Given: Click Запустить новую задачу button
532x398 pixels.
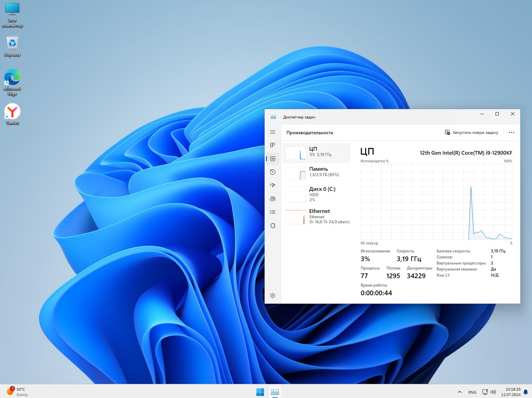Looking at the screenshot, I should [471, 133].
